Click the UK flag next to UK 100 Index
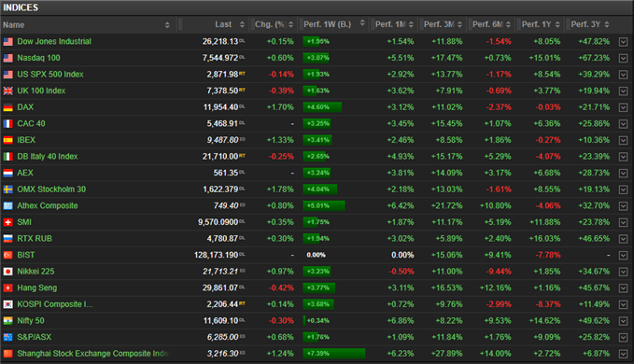 pos(8,91)
